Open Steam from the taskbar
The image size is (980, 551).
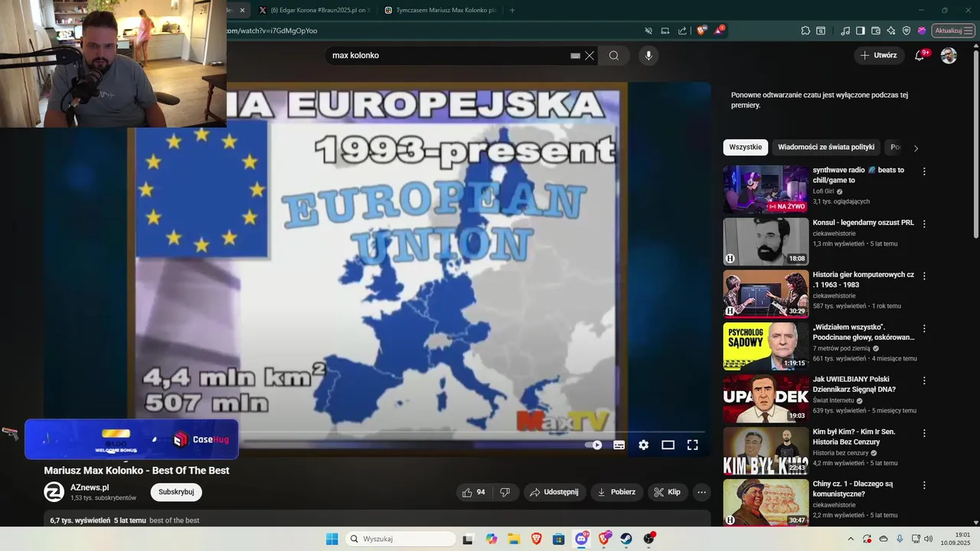coord(626,539)
